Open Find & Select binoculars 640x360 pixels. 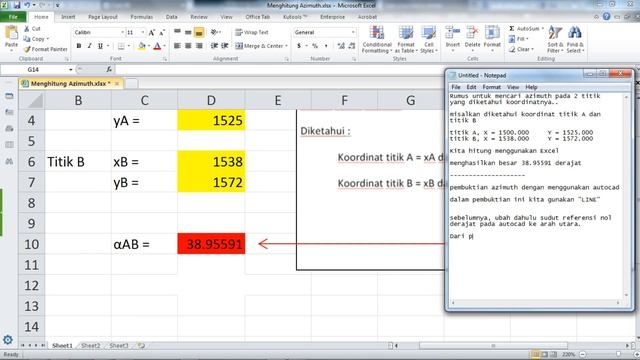(575, 39)
